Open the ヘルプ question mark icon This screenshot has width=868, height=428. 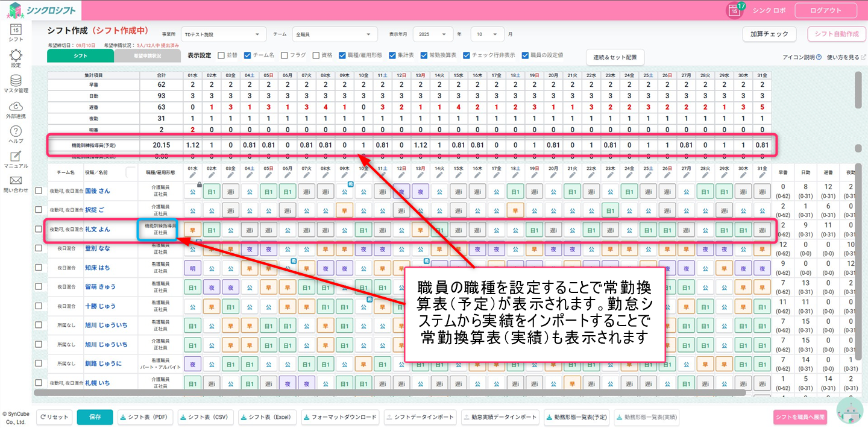pyautogui.click(x=16, y=132)
